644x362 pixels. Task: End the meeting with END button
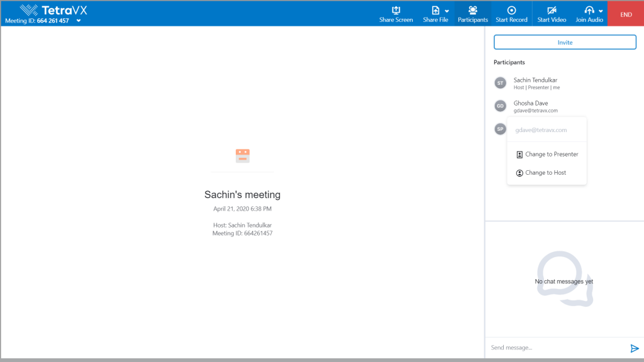coord(626,14)
